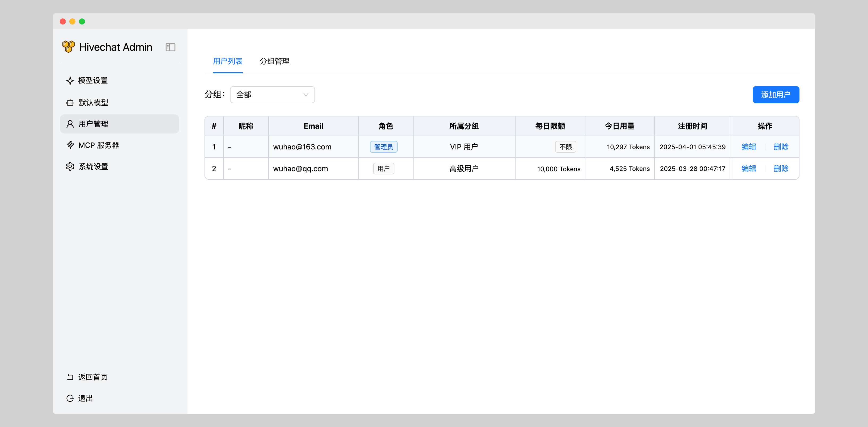Viewport: 868px width, 427px height.
Task: Click the gear icon for 系统设置
Action: [70, 167]
